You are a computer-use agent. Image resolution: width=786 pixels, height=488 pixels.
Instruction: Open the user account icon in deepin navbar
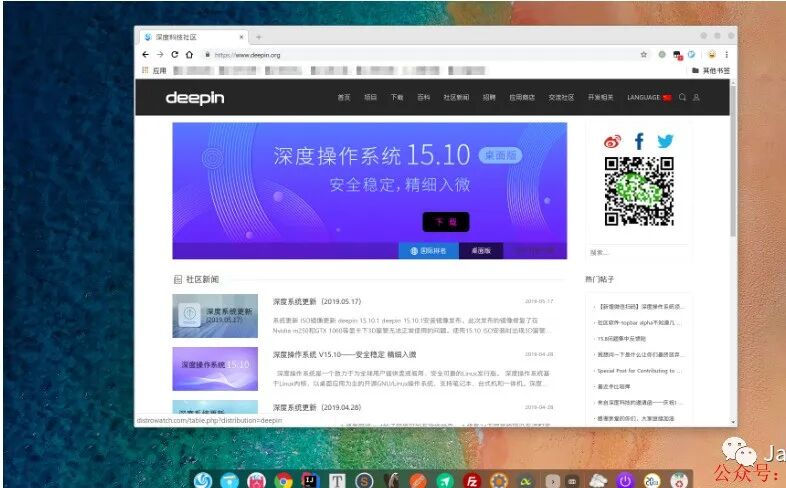(696, 97)
